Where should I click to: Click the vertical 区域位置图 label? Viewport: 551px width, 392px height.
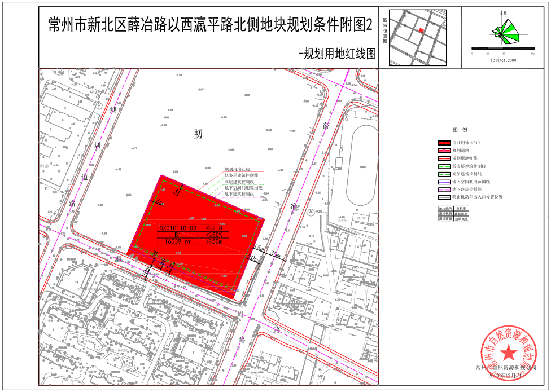coord(385,31)
